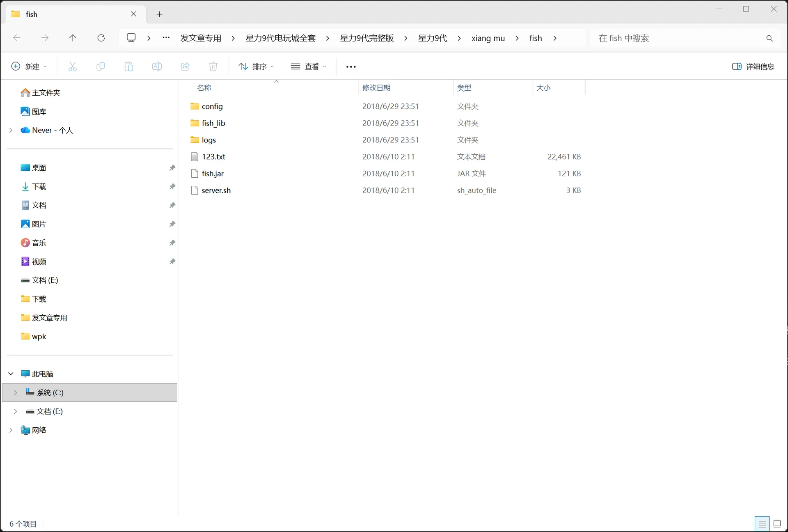Click the search magnifier icon
The image size is (788, 532).
[770, 38]
